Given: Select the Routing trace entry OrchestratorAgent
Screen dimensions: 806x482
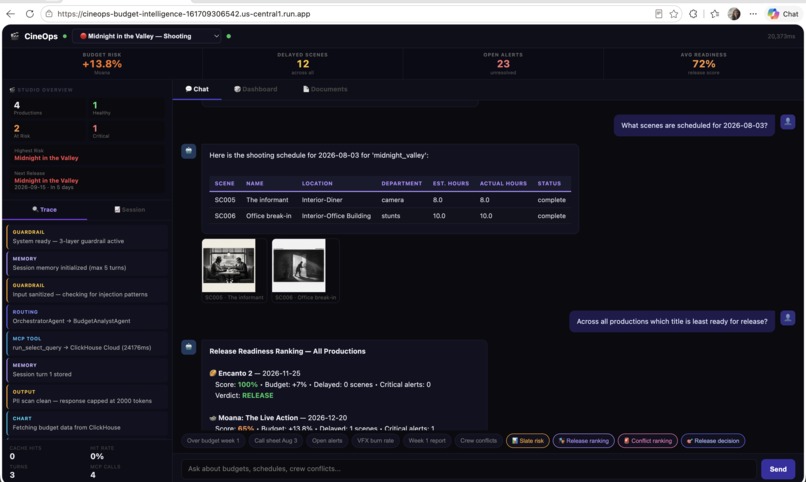Looking at the screenshot, I should click(x=87, y=317).
